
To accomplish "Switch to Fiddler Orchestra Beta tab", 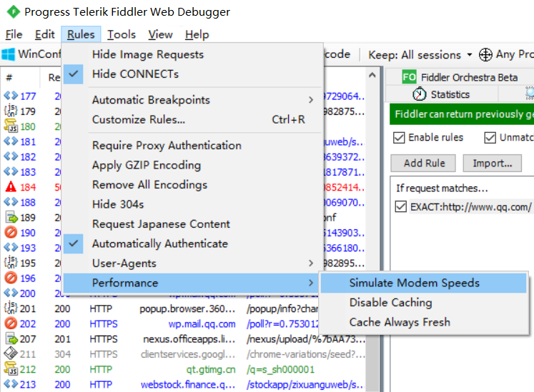I will 460,77.
